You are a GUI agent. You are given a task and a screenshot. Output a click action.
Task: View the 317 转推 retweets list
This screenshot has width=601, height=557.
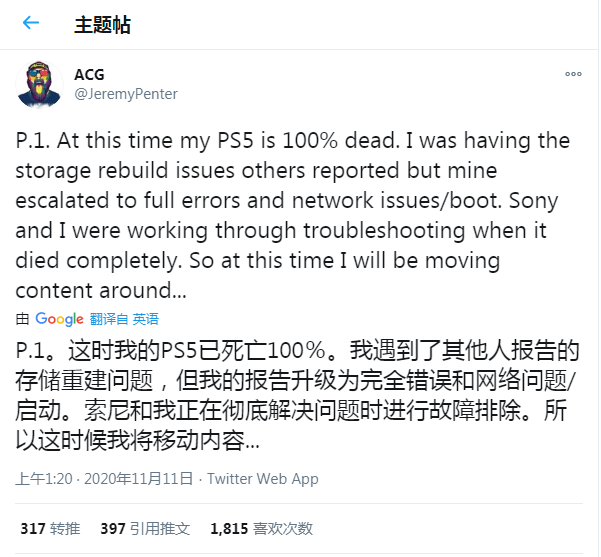click(49, 528)
